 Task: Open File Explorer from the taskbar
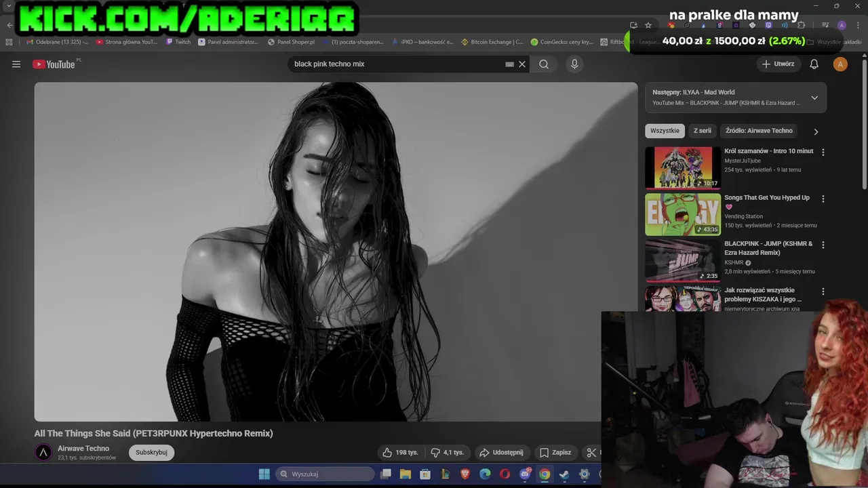(406, 474)
